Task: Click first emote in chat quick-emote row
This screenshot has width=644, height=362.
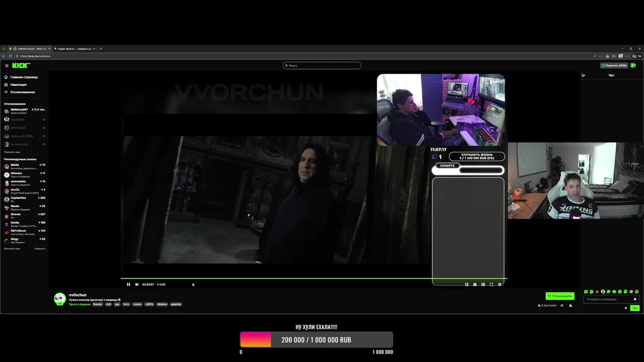Action: tap(586, 292)
